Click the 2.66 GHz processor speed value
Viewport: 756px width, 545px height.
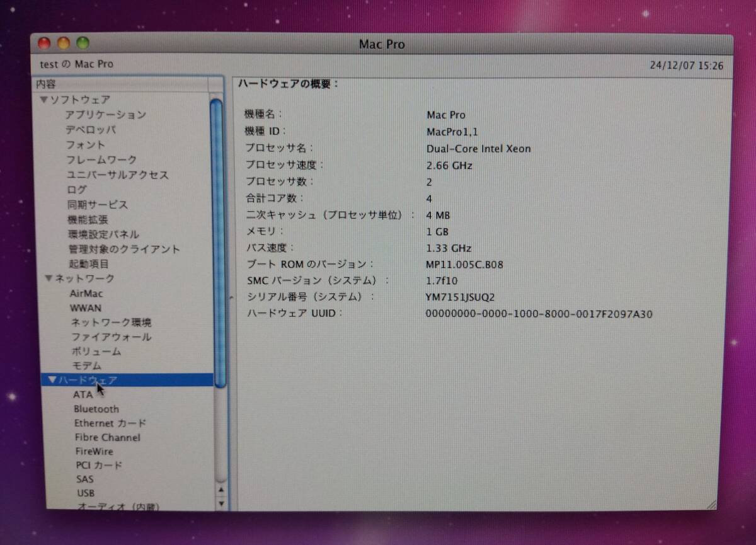[x=449, y=166]
